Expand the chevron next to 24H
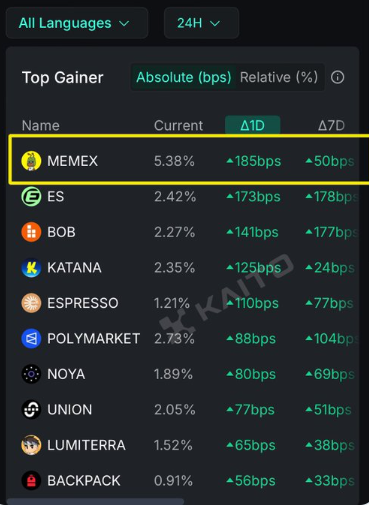 pyautogui.click(x=215, y=24)
